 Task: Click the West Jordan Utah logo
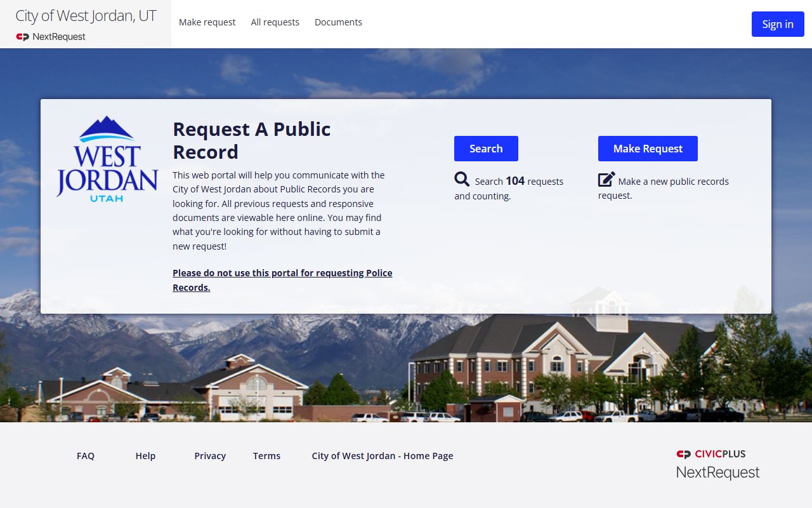click(x=107, y=159)
